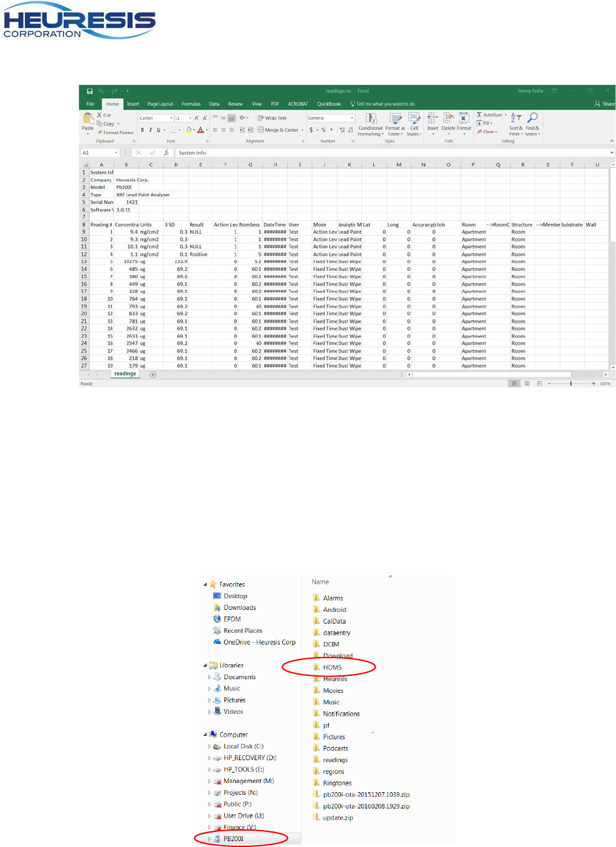Click the Fill Color bucket icon

point(189,130)
